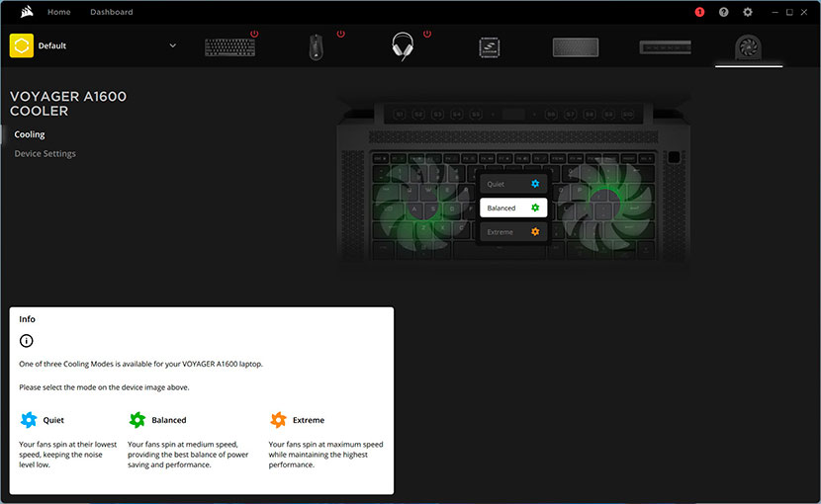Click the orange Extreme fan icon in Info

278,420
